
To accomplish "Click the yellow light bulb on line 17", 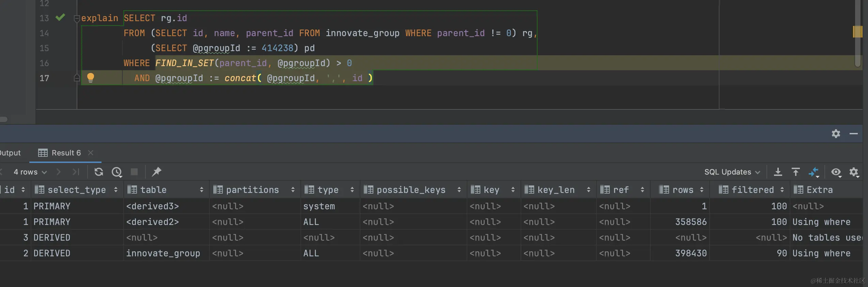I will (x=90, y=78).
